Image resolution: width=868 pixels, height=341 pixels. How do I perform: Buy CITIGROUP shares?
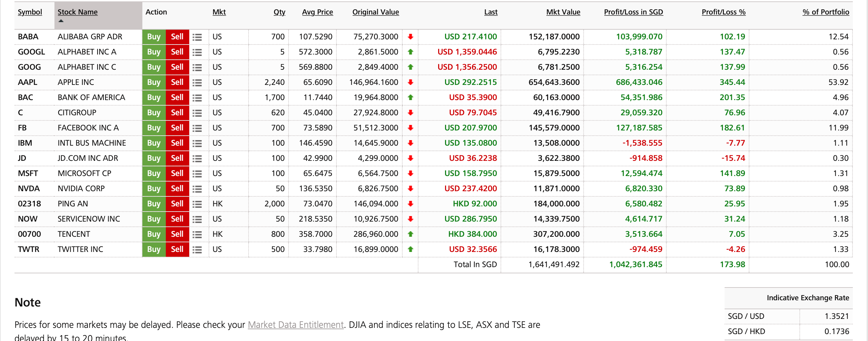coord(154,113)
